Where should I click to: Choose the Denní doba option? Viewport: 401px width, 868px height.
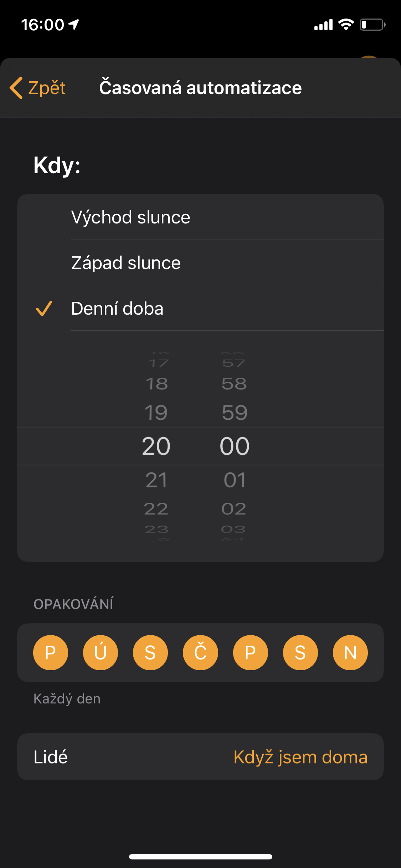tap(117, 309)
